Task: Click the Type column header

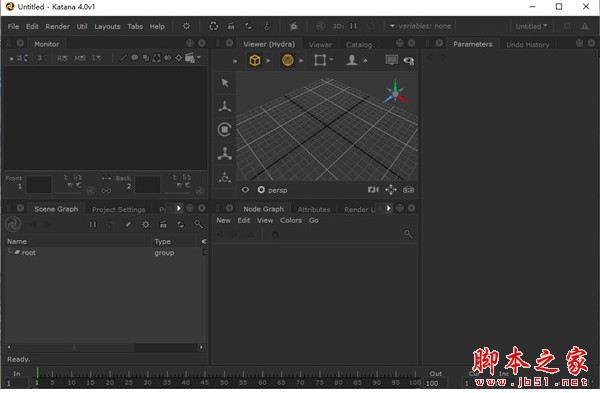Action: click(162, 241)
